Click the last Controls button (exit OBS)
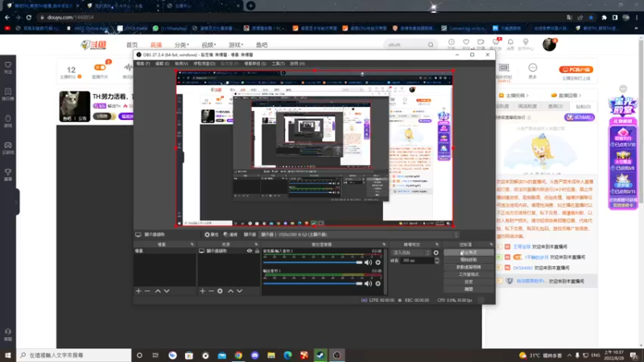This screenshot has height=362, width=644. pyautogui.click(x=469, y=290)
